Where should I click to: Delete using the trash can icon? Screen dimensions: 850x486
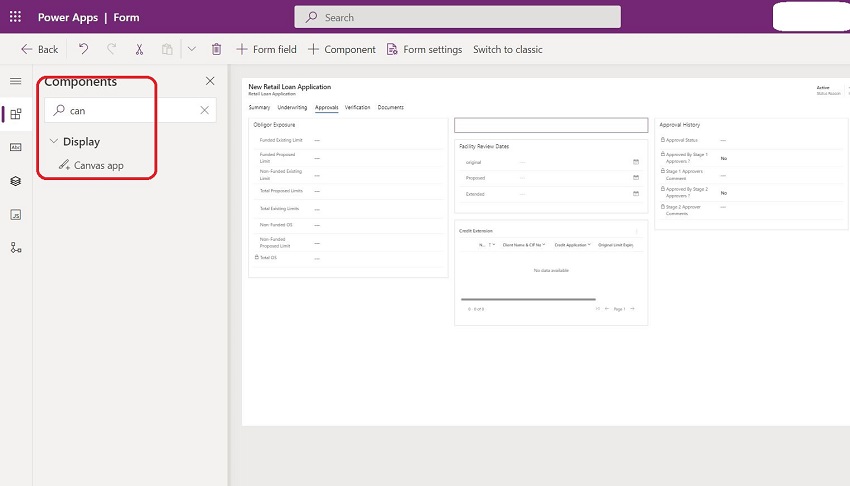(217, 49)
